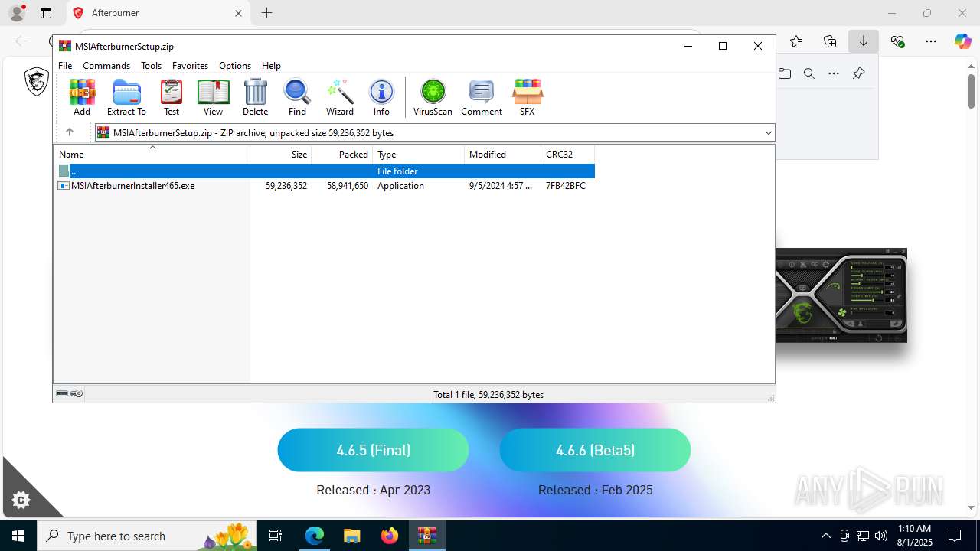Click the disk icon in WinRAR status bar
The image size is (980, 551).
pyautogui.click(x=62, y=393)
